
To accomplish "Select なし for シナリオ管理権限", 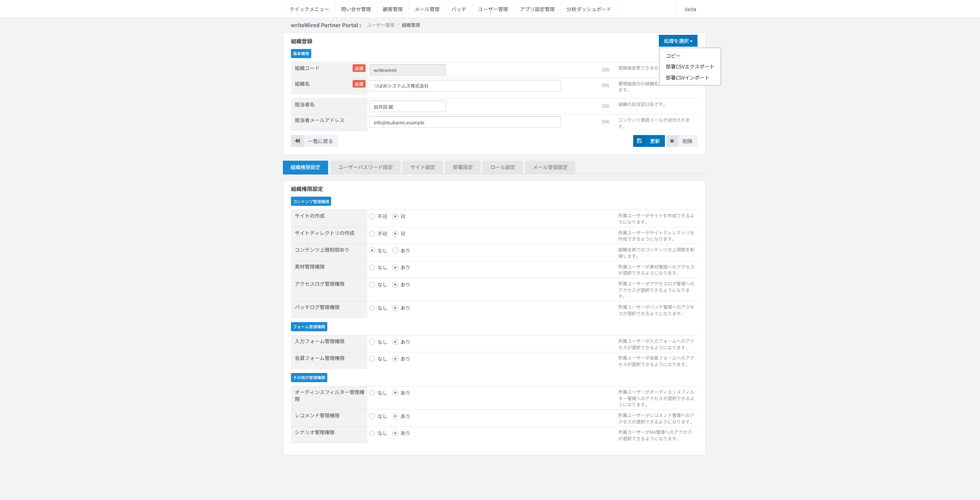I will coord(372,433).
